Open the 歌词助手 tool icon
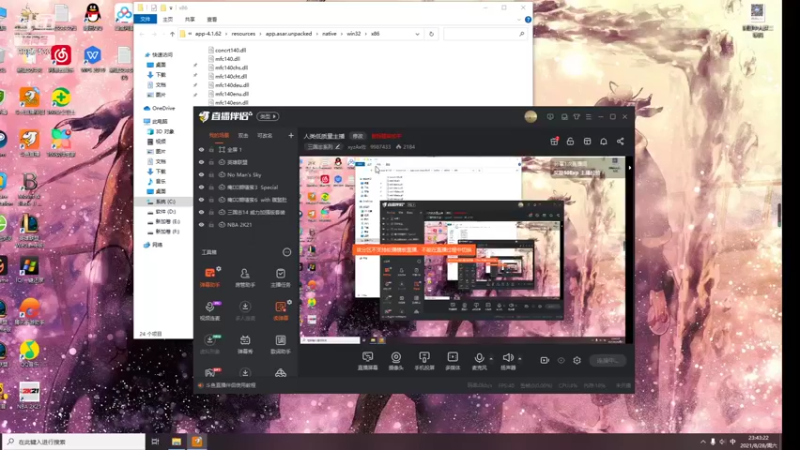This screenshot has width=800, height=450. point(280,344)
